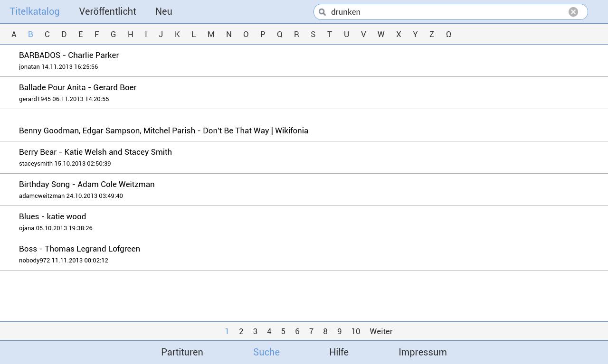Open the Neu tab

click(x=164, y=11)
